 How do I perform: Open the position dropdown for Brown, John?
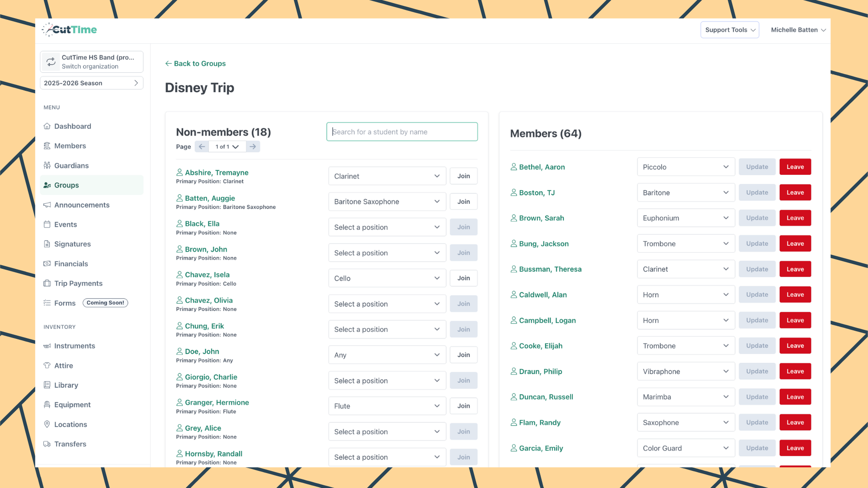click(387, 253)
